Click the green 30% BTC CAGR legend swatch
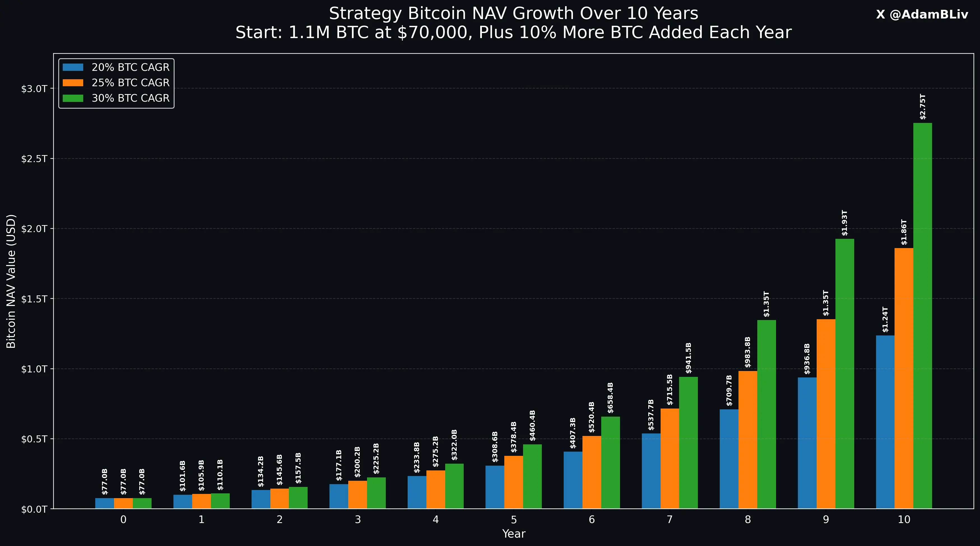The width and height of the screenshot is (980, 546). click(73, 98)
